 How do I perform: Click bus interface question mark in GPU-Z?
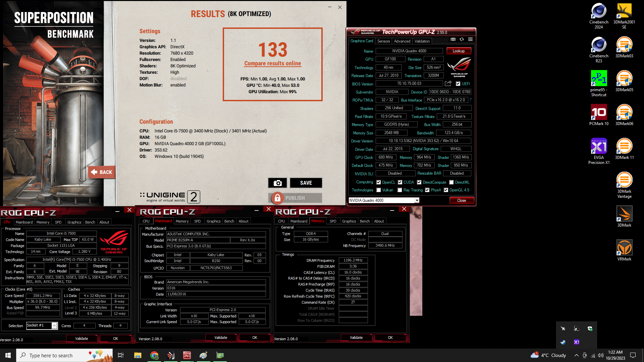[470, 100]
